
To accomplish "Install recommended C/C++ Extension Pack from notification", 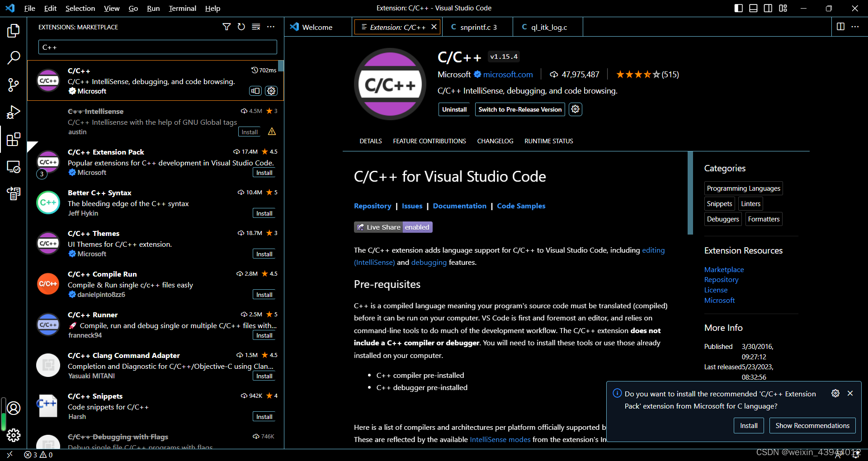I will [749, 425].
